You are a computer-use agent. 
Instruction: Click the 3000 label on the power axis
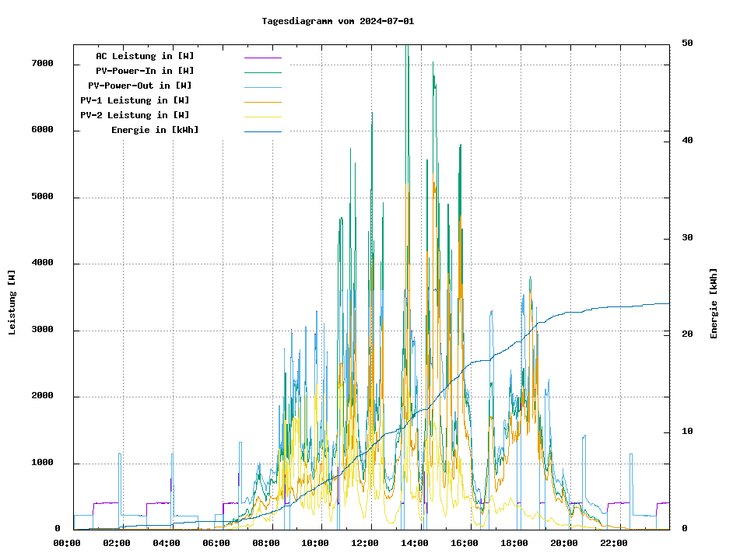tap(42, 330)
